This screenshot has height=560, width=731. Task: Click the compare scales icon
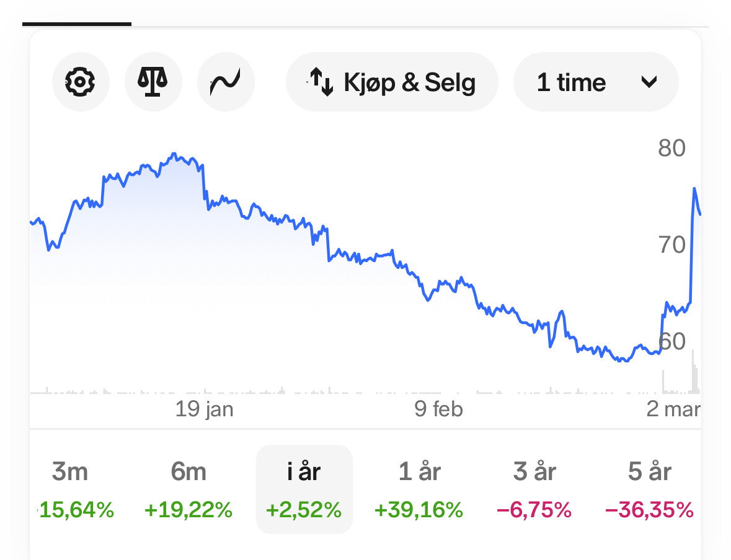[153, 82]
